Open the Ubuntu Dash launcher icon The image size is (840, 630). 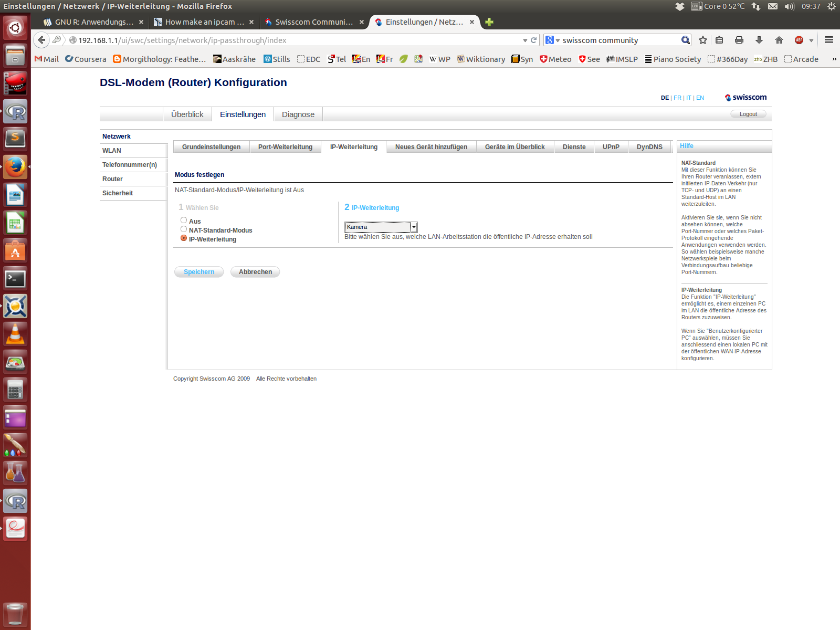[15, 27]
